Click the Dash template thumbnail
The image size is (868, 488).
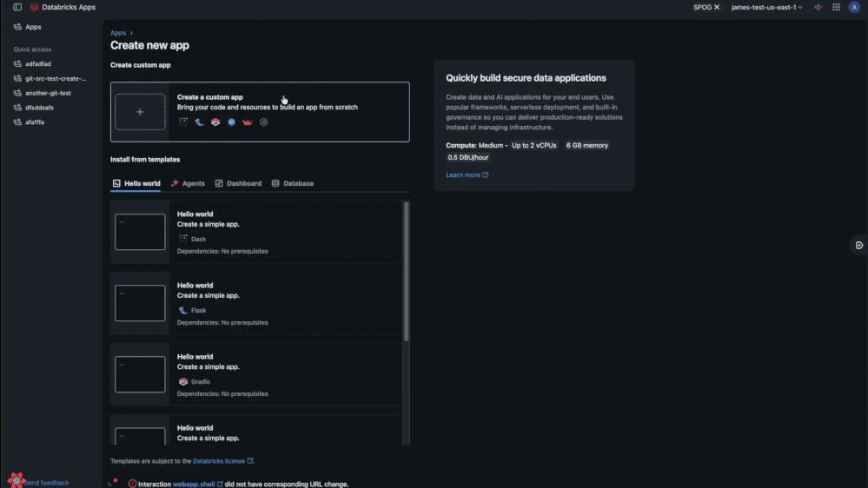140,232
